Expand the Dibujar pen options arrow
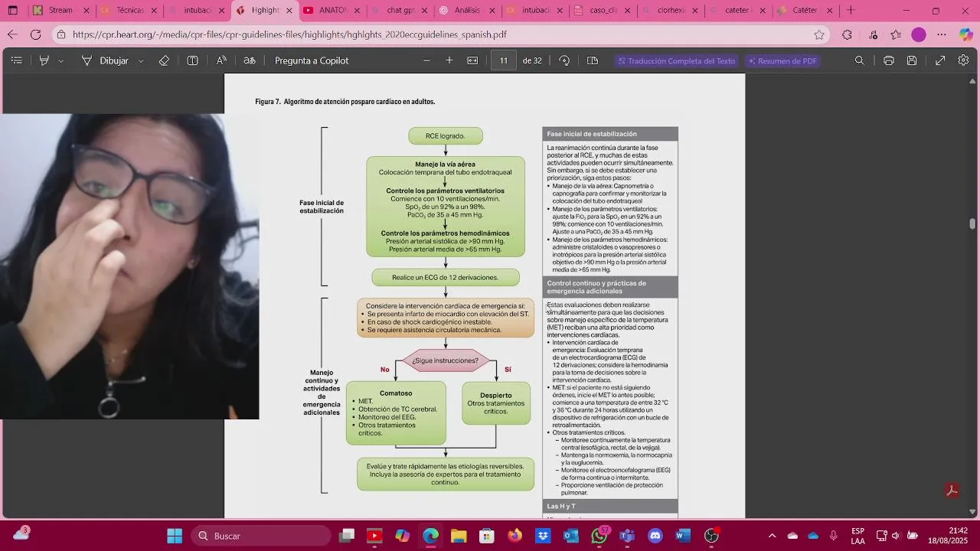The image size is (980, 551). pyautogui.click(x=141, y=60)
